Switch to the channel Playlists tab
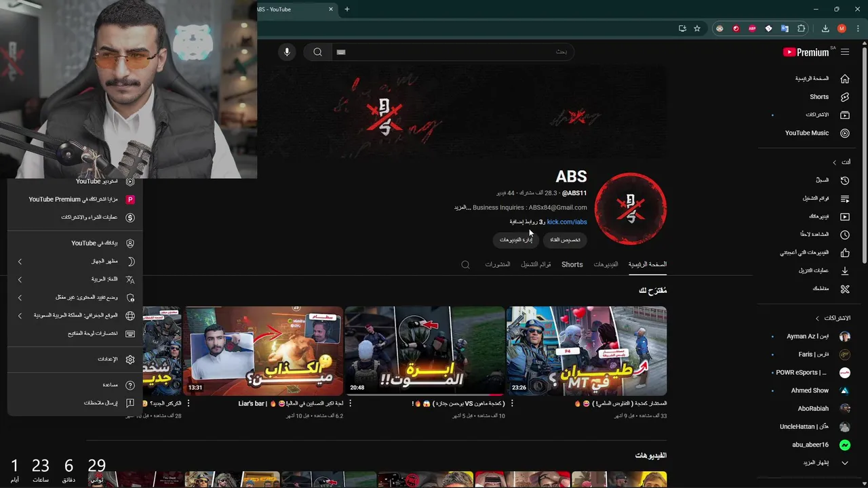This screenshot has width=868, height=488. click(x=536, y=264)
